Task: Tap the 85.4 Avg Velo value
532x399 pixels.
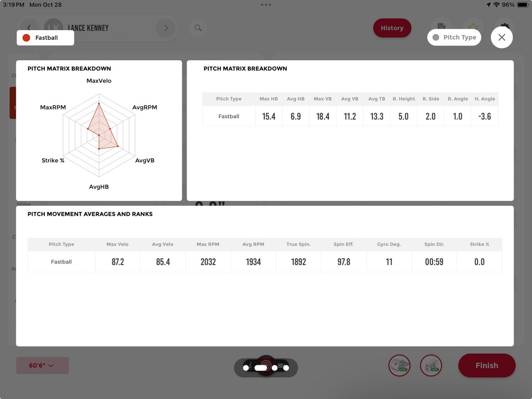Action: click(x=163, y=262)
